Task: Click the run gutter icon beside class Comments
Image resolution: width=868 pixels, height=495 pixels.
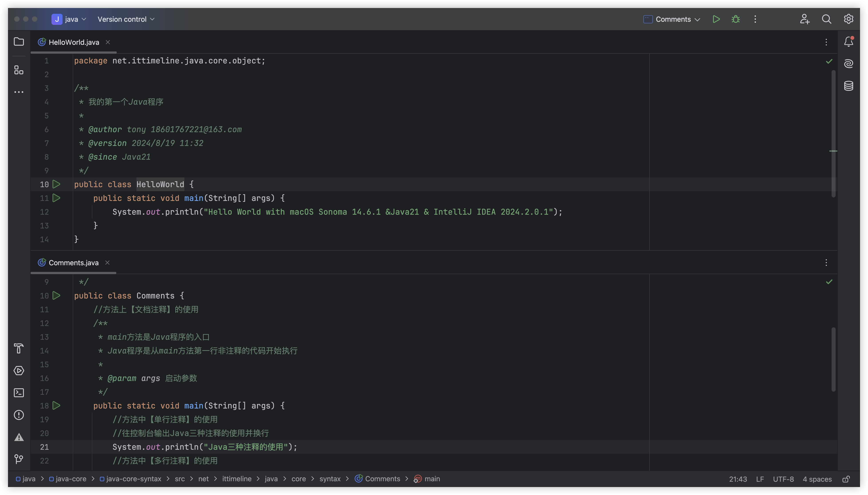Action: click(x=56, y=296)
